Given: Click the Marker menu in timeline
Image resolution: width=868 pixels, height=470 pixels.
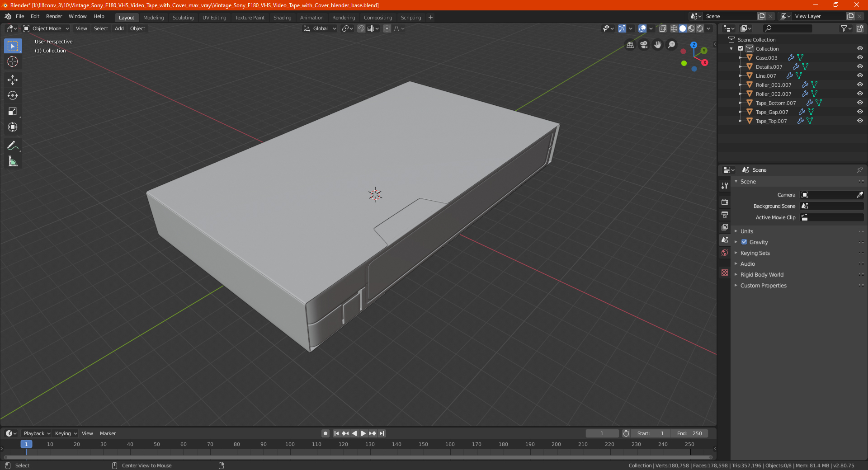Looking at the screenshot, I should (108, 433).
